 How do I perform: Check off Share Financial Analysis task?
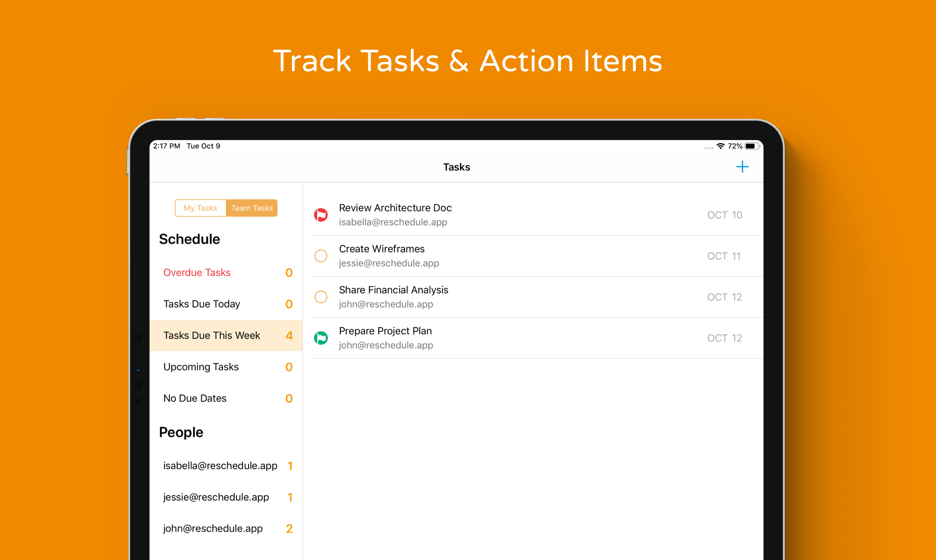321,297
